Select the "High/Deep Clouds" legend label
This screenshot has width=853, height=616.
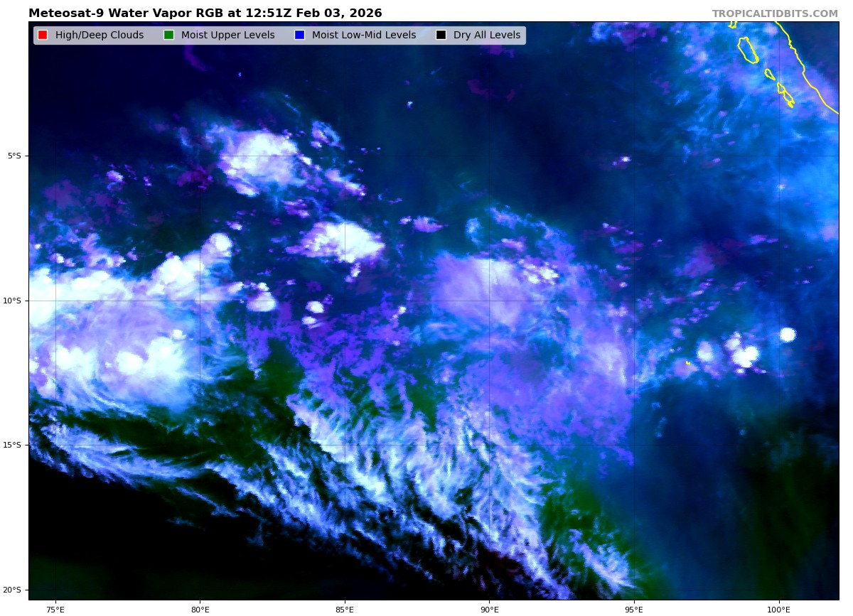(99, 35)
